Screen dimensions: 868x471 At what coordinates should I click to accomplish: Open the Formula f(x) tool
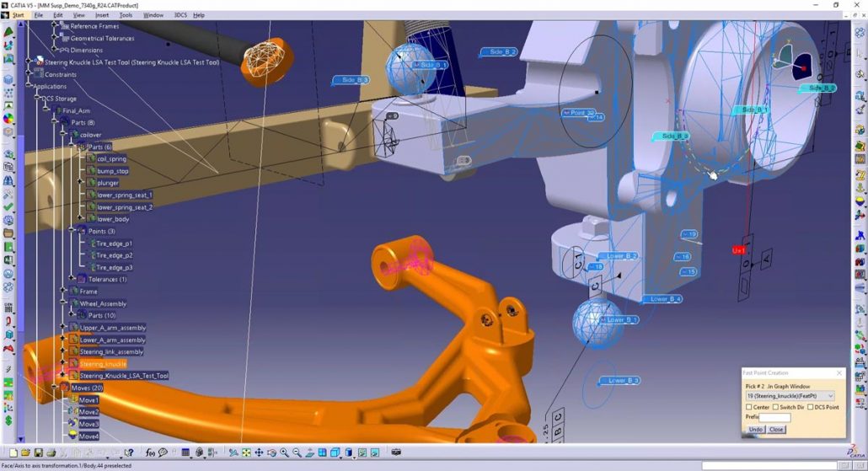[151, 453]
